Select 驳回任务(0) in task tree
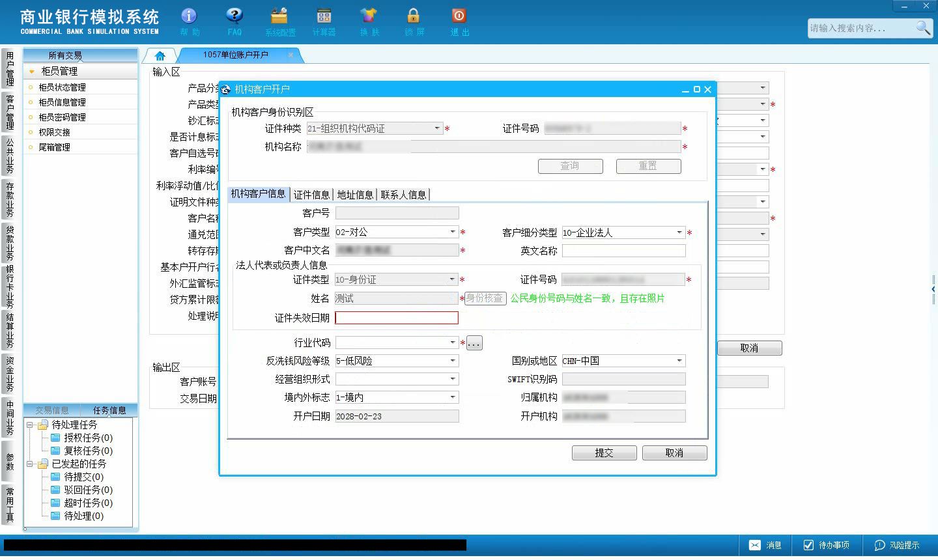The width and height of the screenshot is (938, 560). coord(88,490)
